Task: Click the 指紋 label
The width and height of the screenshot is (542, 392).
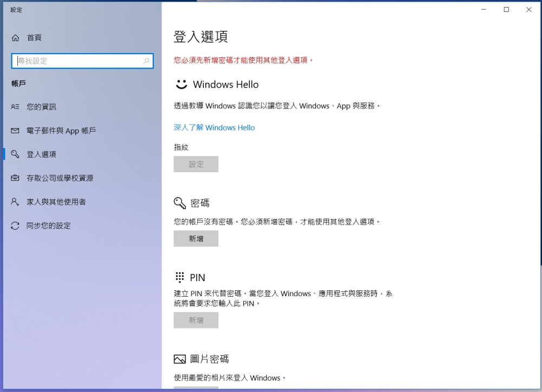Action: tap(181, 147)
